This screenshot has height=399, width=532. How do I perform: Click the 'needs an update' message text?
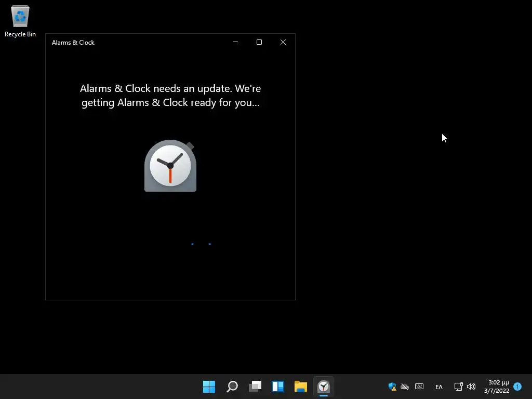[170, 96]
